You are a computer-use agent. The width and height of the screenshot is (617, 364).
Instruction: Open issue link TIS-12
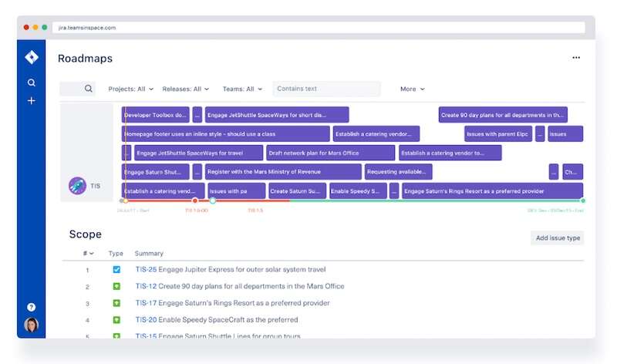(146, 286)
